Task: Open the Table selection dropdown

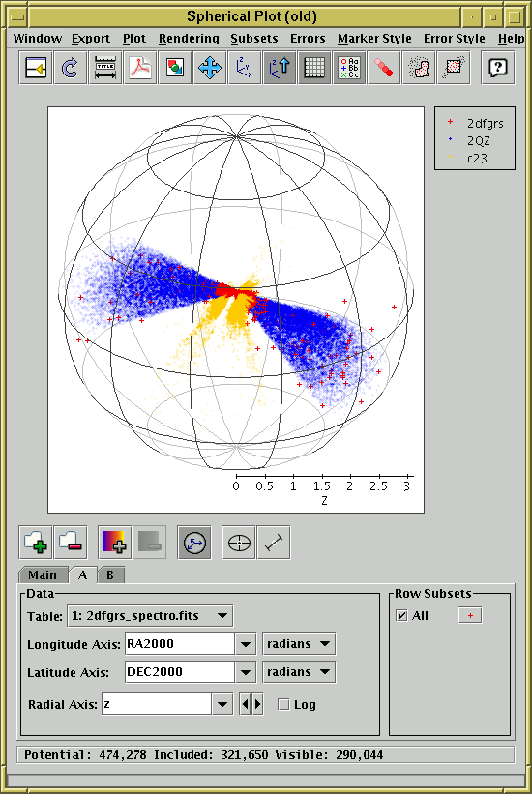Action: pyautogui.click(x=150, y=616)
